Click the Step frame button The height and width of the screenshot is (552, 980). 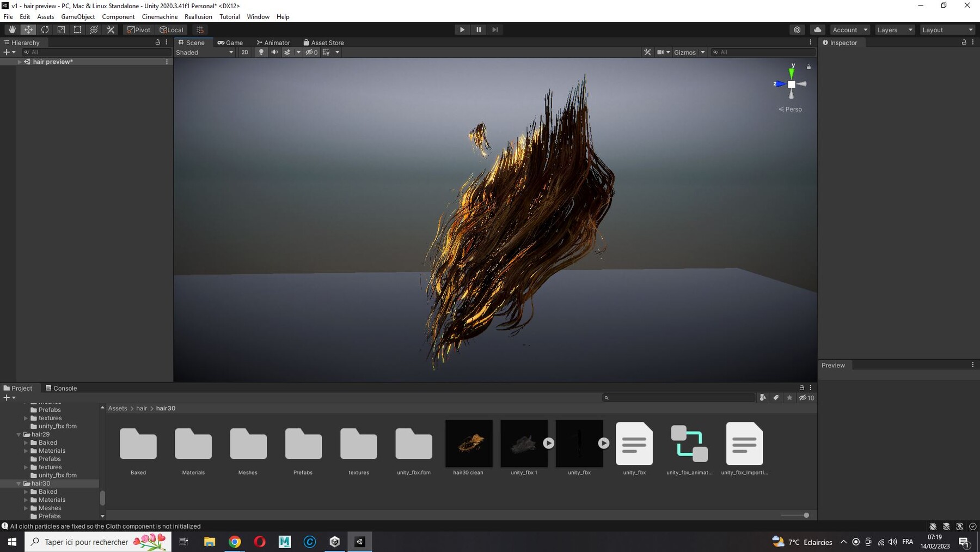(495, 30)
